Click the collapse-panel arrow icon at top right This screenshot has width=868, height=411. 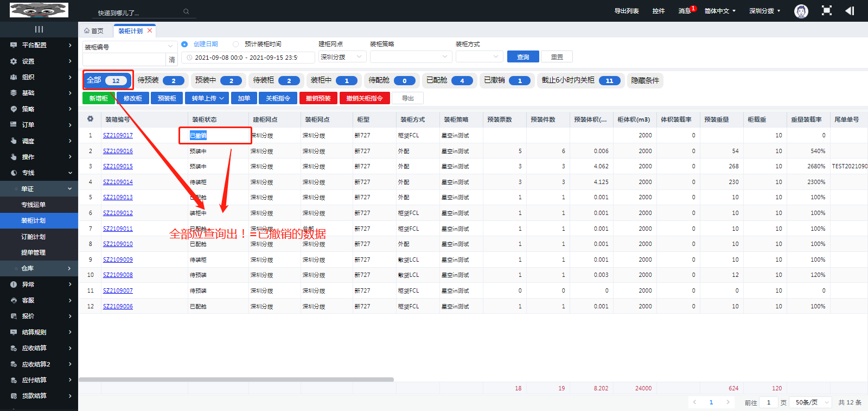[850, 11]
